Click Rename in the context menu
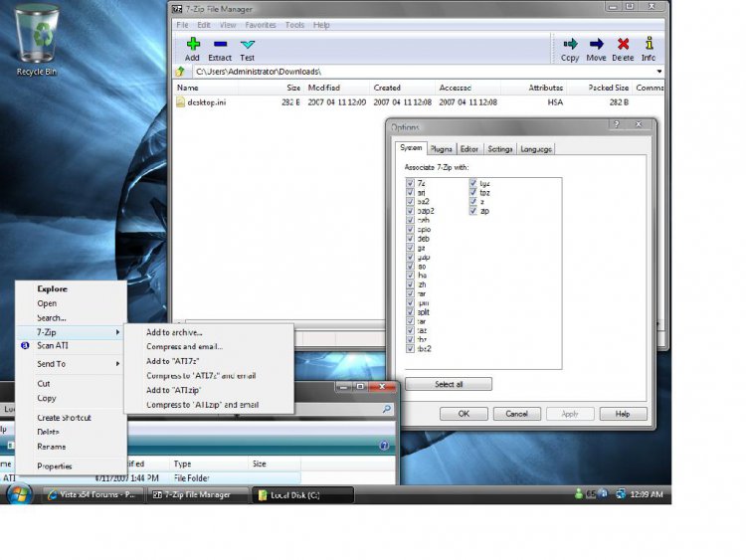The width and height of the screenshot is (746, 560). pyautogui.click(x=52, y=447)
